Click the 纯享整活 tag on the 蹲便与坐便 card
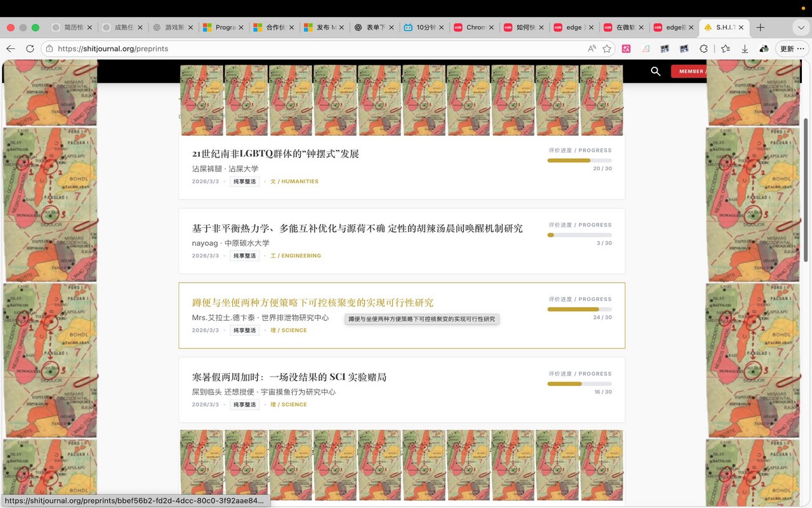This screenshot has height=508, width=812. (245, 330)
